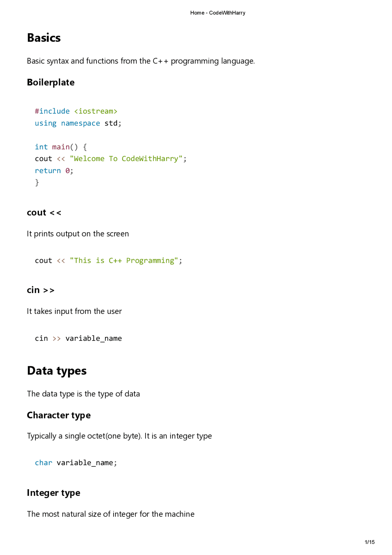Click the 1/15 page number indicator
392x555 pixels.
pyautogui.click(x=370, y=542)
